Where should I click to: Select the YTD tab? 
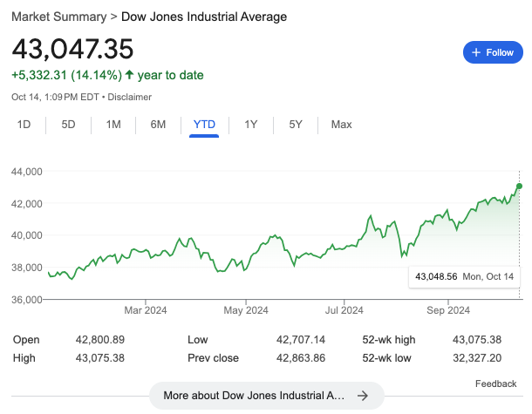[x=204, y=125]
